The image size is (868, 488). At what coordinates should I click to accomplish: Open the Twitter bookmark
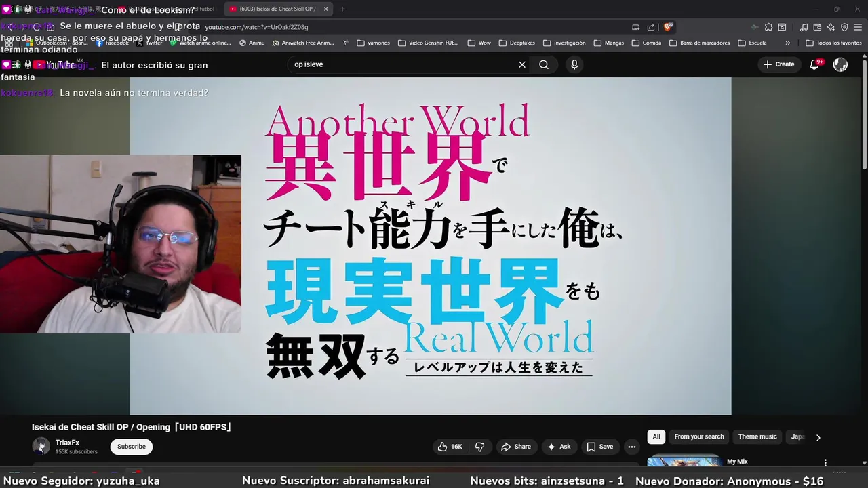click(x=149, y=43)
